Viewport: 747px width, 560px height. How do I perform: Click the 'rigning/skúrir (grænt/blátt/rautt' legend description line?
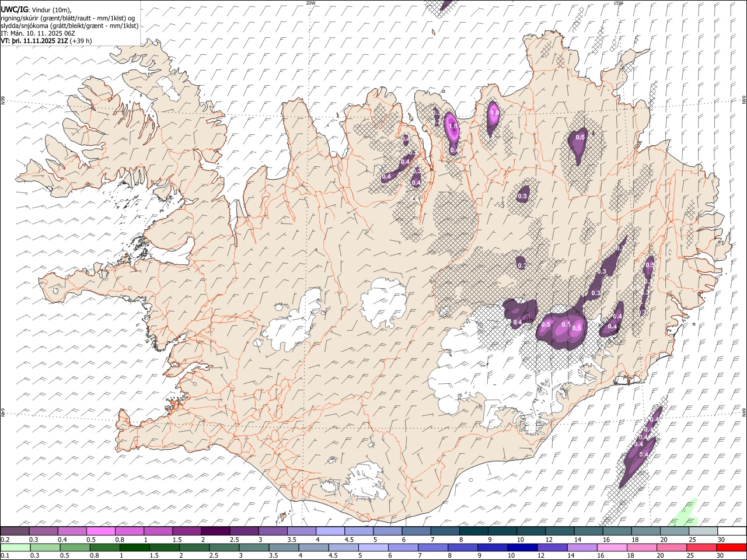pyautogui.click(x=68, y=17)
